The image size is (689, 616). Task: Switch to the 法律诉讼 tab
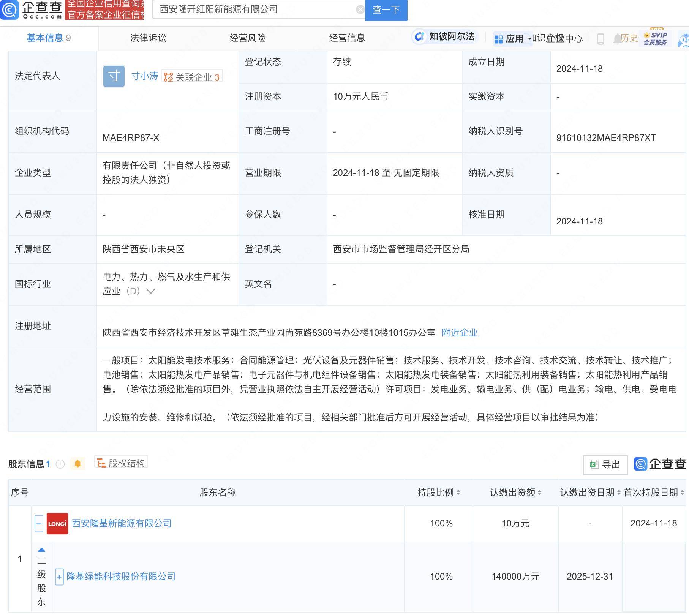click(149, 38)
